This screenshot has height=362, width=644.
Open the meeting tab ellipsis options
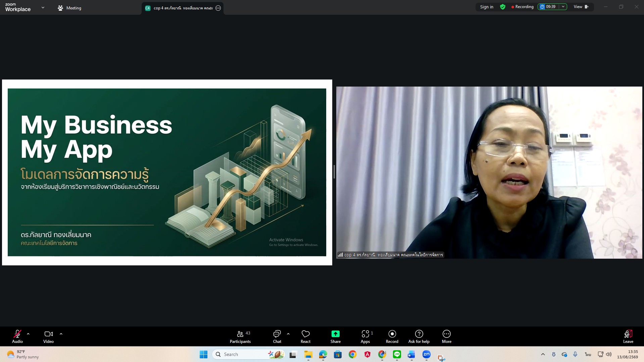(218, 8)
